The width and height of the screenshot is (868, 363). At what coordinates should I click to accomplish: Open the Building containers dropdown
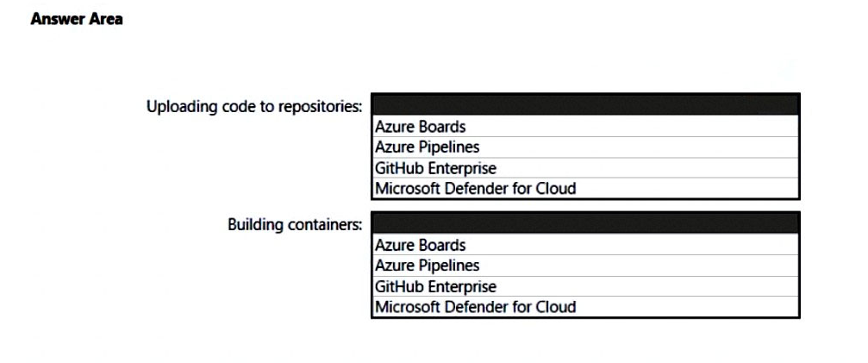[585, 223]
